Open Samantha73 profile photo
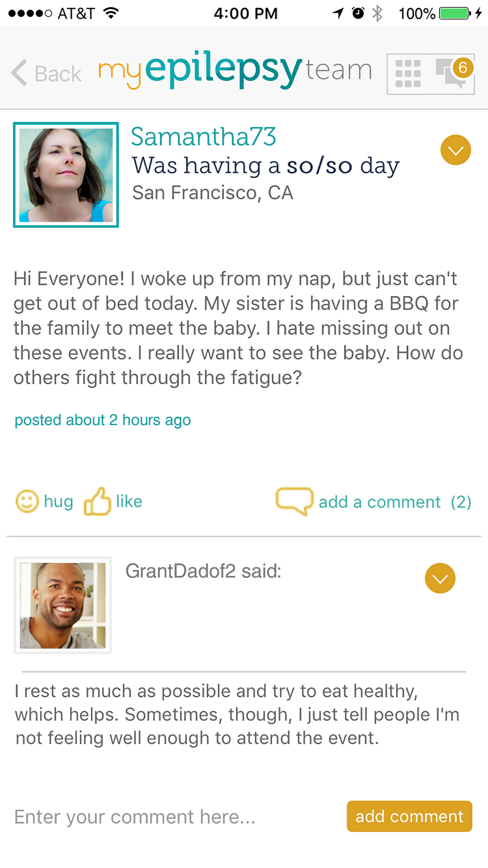488x868 pixels. pos(66,175)
